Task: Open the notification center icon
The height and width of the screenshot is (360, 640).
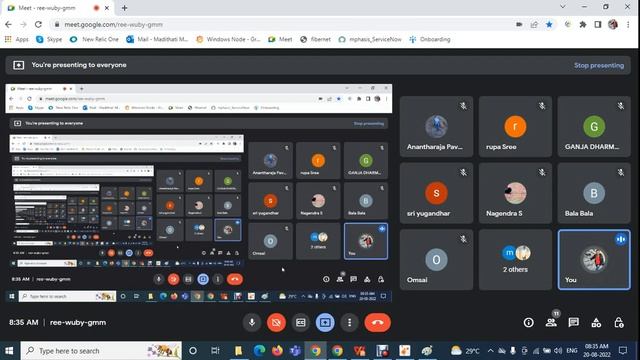Action: pos(623,351)
